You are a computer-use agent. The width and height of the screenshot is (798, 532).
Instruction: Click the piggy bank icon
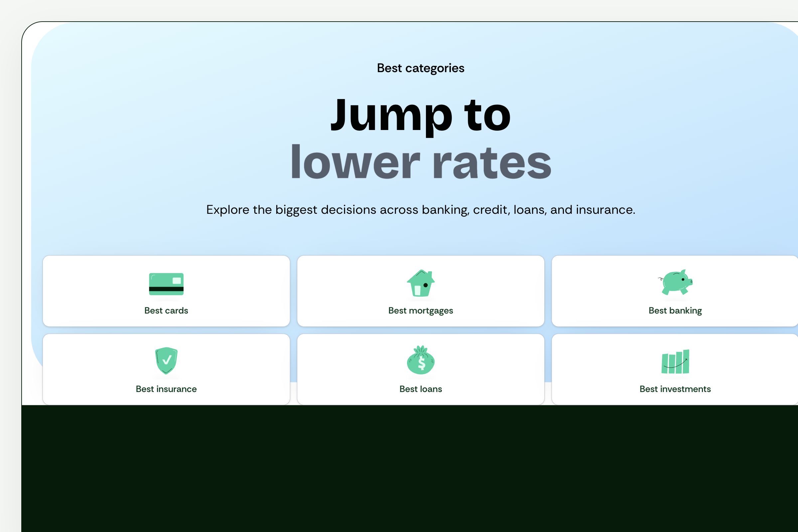(675, 282)
